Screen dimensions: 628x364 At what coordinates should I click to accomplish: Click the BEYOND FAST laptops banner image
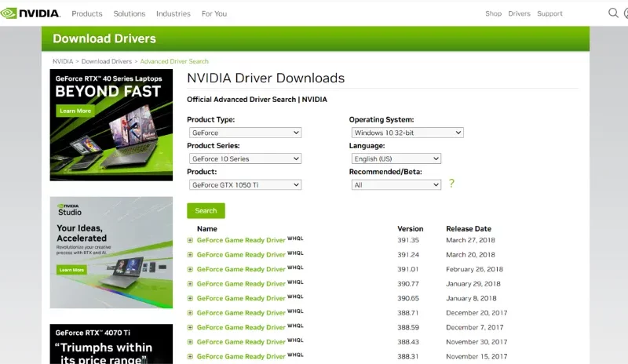[111, 125]
